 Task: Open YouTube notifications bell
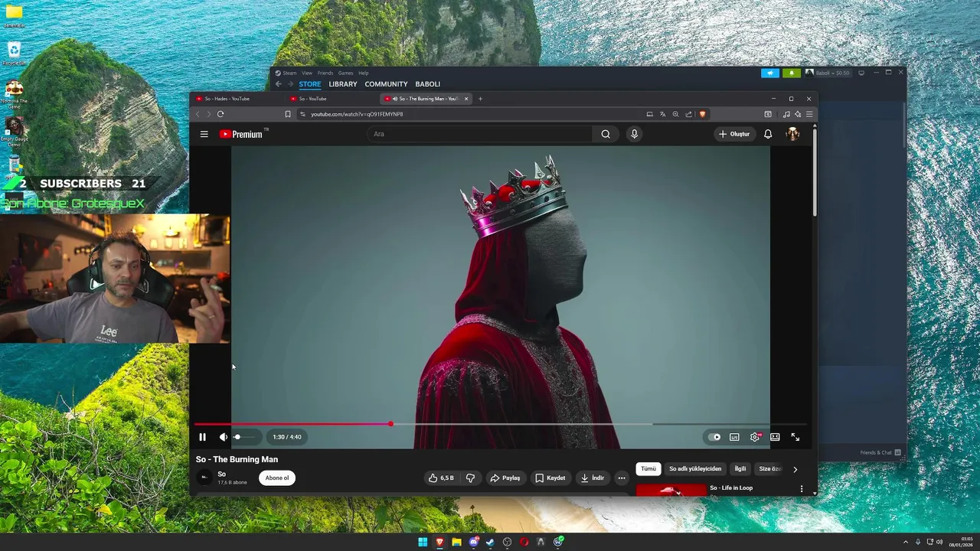[x=768, y=134]
